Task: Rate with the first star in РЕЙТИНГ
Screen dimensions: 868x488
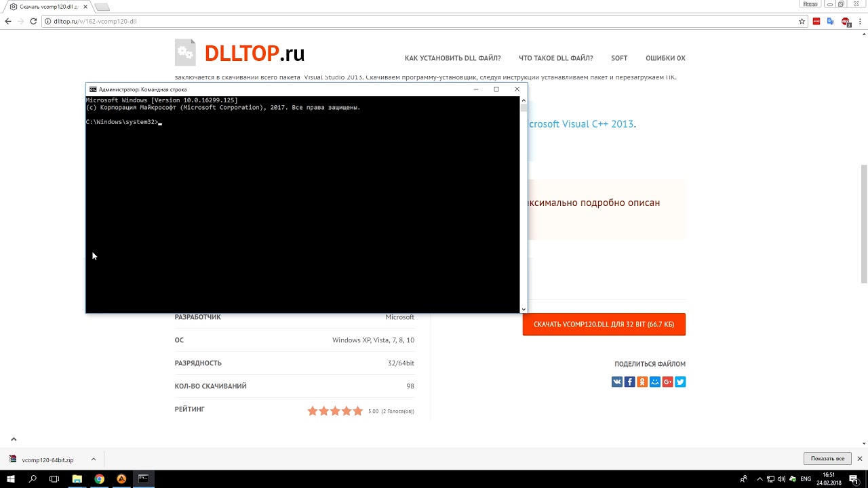Action: click(313, 411)
